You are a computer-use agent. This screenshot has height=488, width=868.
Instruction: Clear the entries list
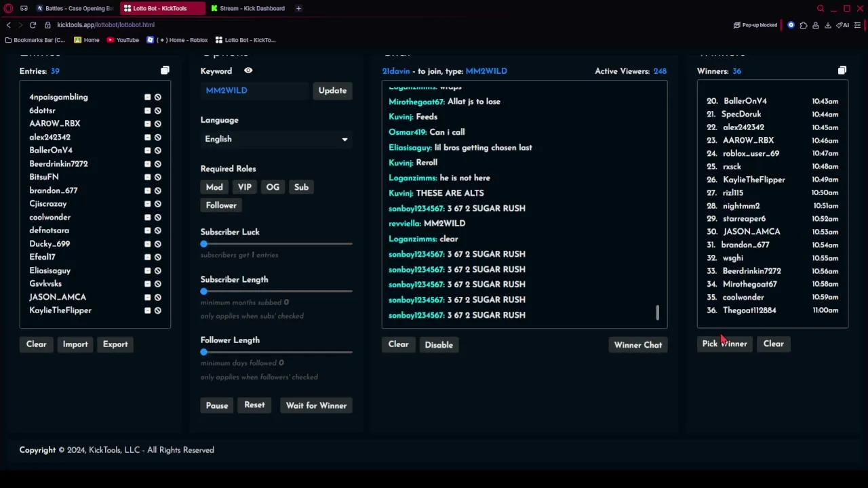tap(37, 344)
